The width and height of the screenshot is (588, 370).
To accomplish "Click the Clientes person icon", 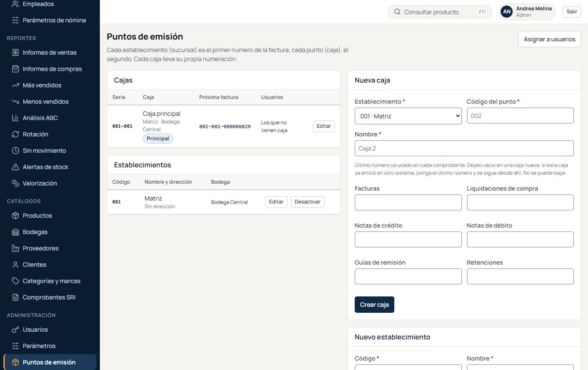I will pos(15,265).
